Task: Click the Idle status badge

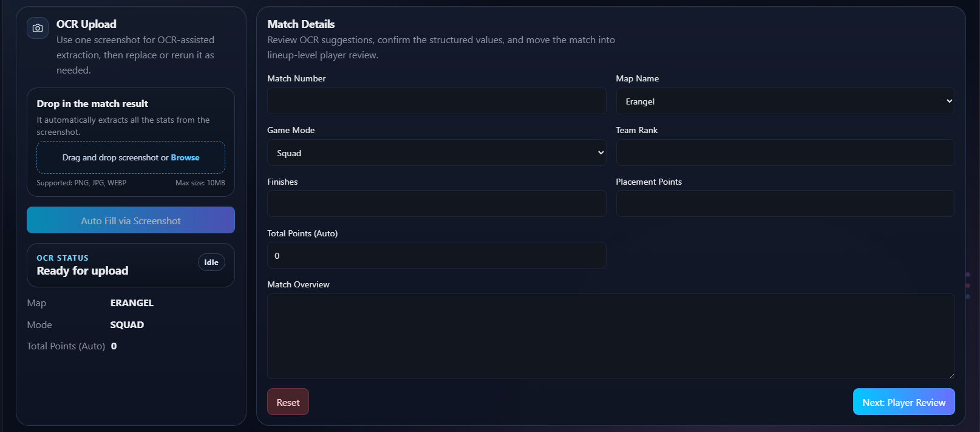Action: pos(211,262)
